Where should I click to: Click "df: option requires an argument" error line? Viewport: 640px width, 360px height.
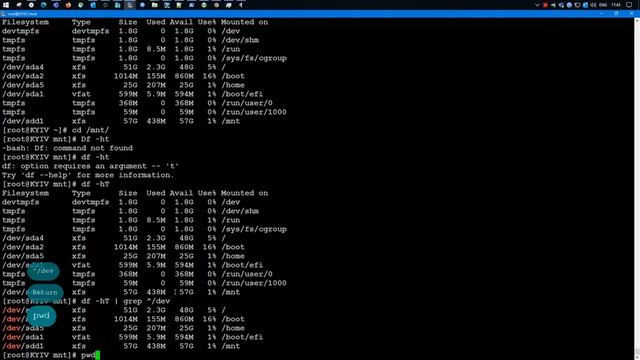tap(91, 166)
